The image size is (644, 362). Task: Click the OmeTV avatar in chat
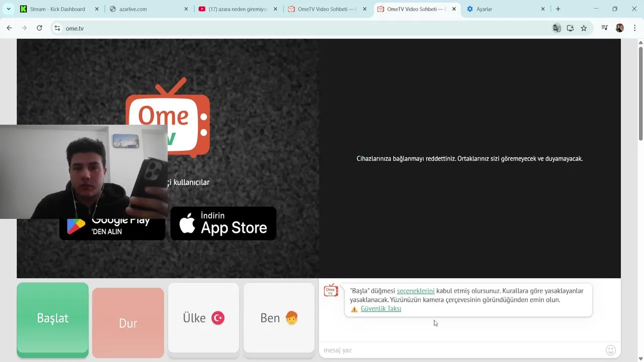331,290
